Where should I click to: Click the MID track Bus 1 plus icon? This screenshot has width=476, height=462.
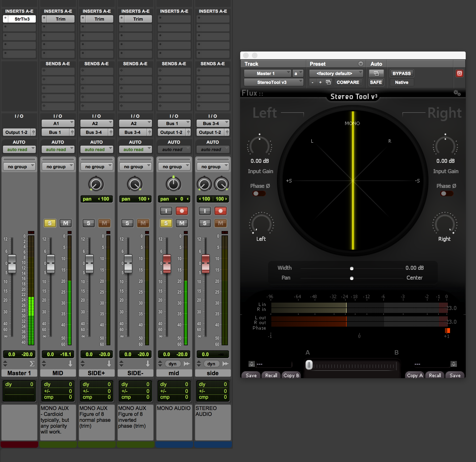coord(72,132)
